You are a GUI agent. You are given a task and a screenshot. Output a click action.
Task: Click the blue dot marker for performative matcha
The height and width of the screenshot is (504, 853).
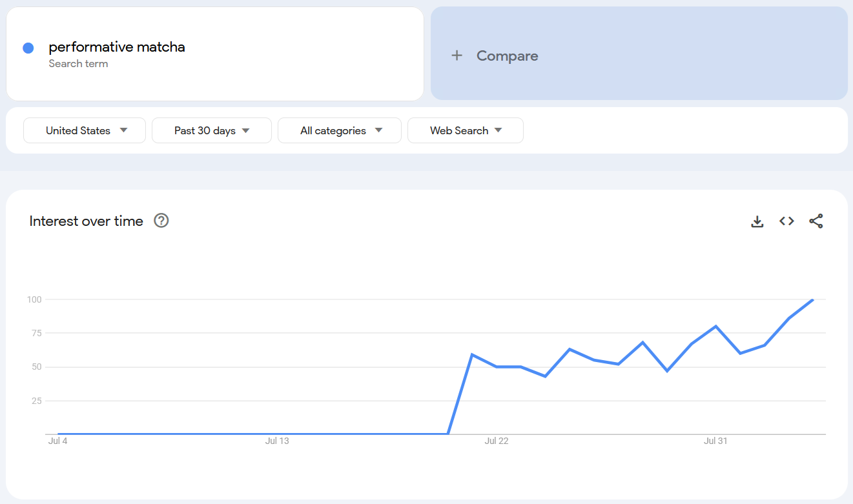pos(28,48)
